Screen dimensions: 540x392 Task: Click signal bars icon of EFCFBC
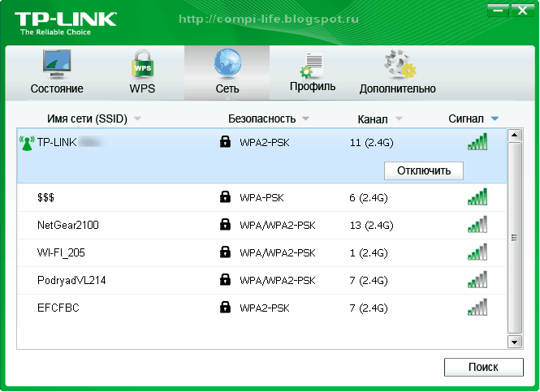[477, 307]
